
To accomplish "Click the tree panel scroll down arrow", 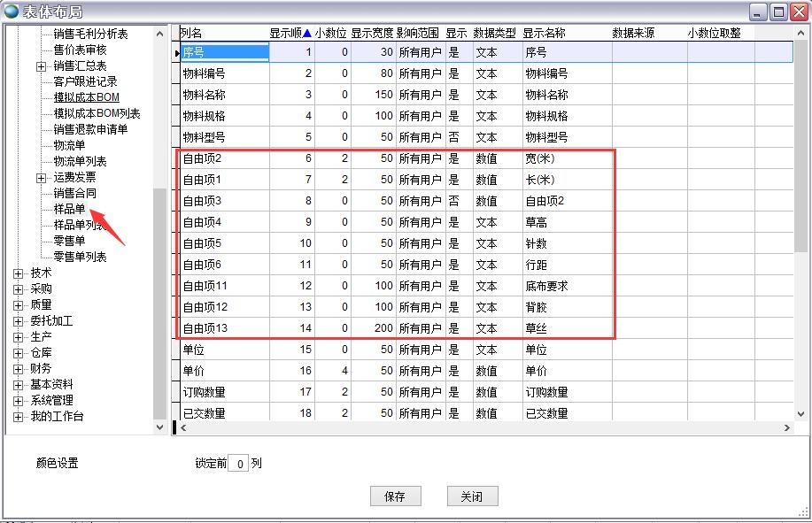I will click(x=160, y=427).
